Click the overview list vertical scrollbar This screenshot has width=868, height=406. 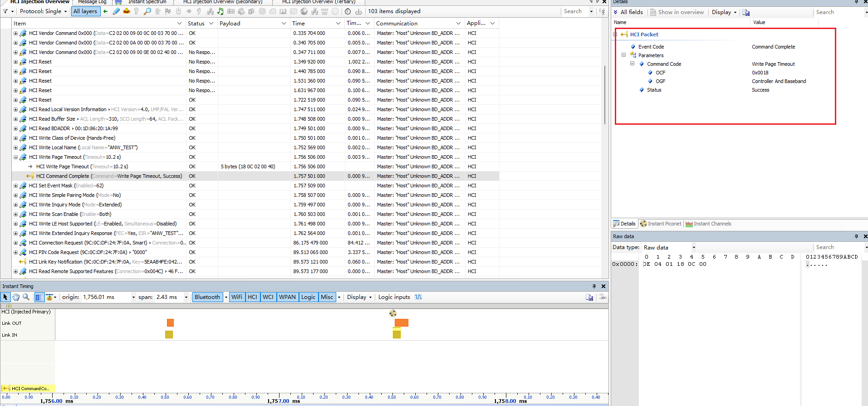coord(605,95)
